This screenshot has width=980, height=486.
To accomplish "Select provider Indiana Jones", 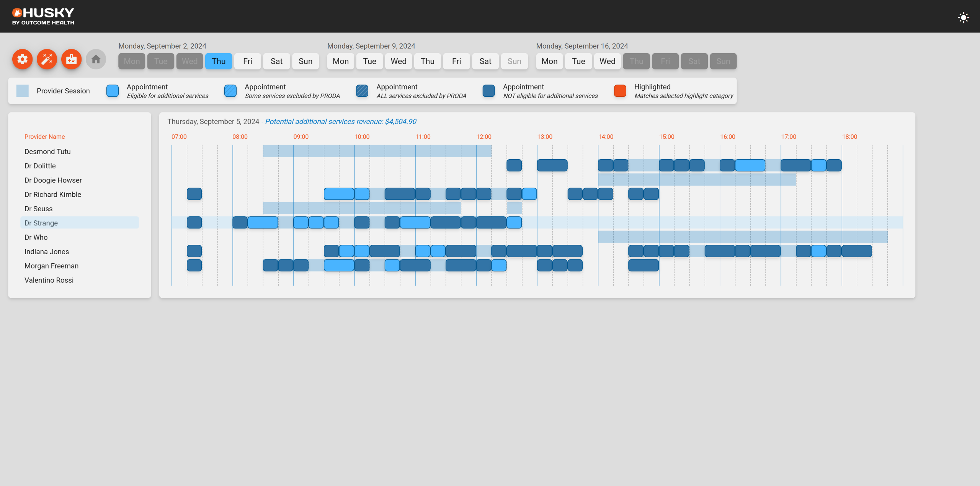I will pos(47,252).
